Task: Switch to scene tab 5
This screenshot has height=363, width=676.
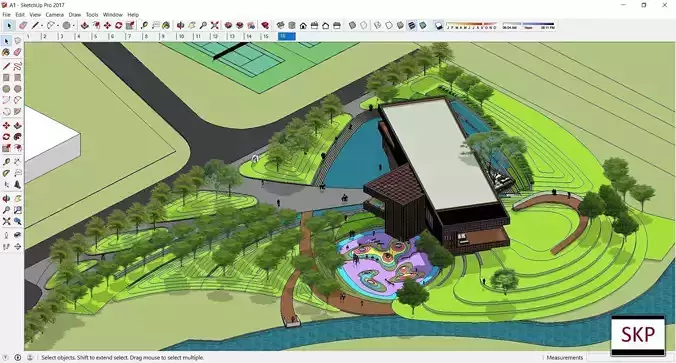Action: 100,37
